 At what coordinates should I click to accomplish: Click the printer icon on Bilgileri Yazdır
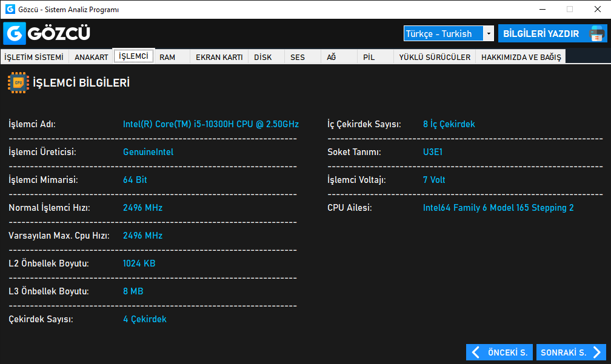click(x=596, y=33)
